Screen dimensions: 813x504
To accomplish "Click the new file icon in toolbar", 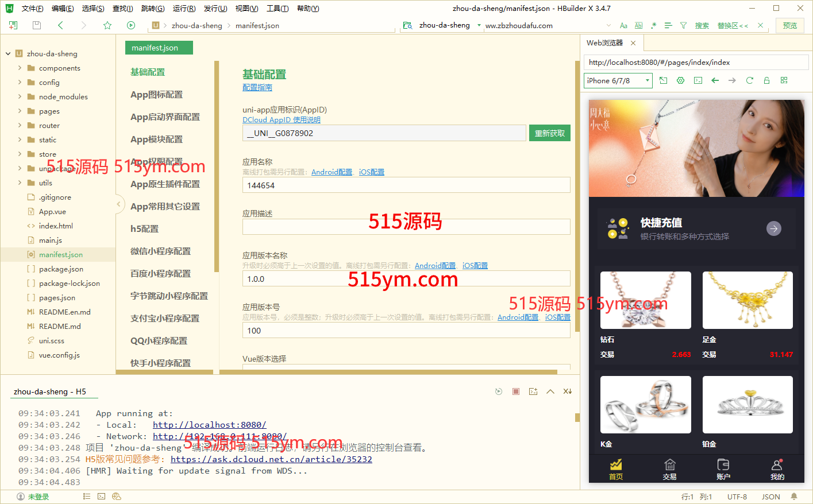I will [13, 25].
